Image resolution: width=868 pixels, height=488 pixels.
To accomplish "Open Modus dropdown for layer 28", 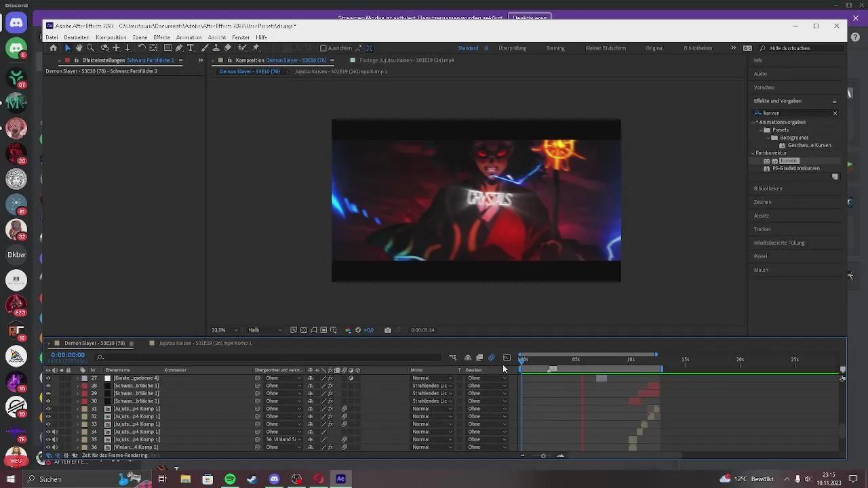I will tap(432, 386).
